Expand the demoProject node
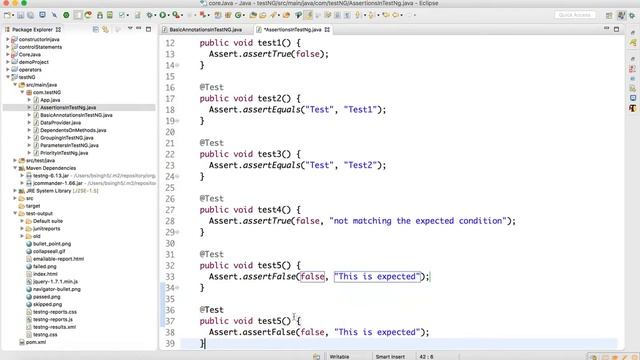 coord(8,62)
